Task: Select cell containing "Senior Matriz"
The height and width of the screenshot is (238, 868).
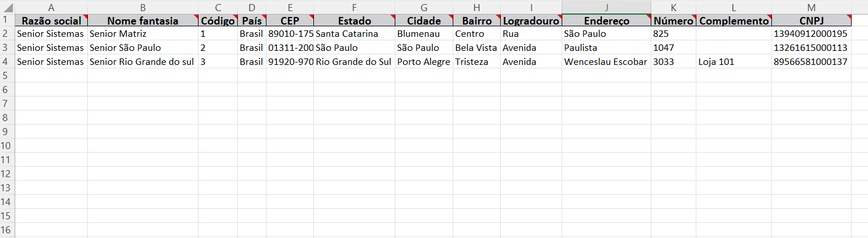Action: pyautogui.click(x=142, y=34)
